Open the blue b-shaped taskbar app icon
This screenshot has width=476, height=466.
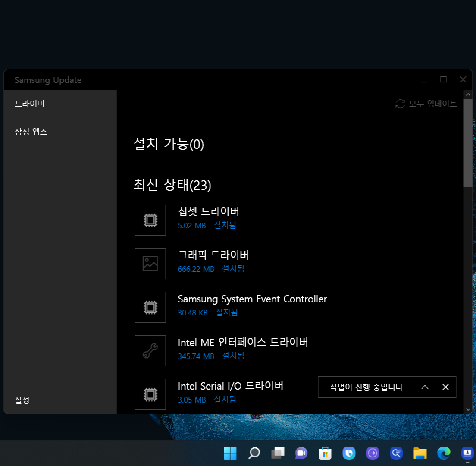pos(349,453)
